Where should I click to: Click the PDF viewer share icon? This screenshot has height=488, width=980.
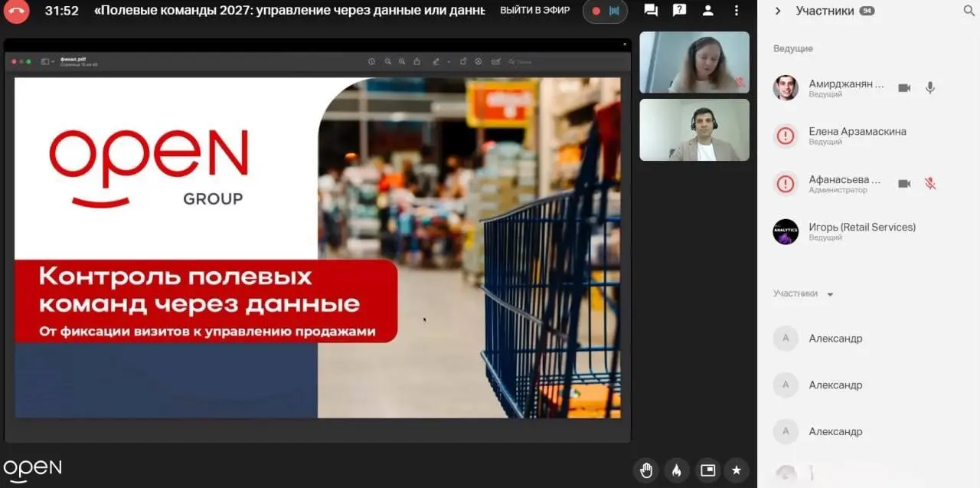coord(417,61)
